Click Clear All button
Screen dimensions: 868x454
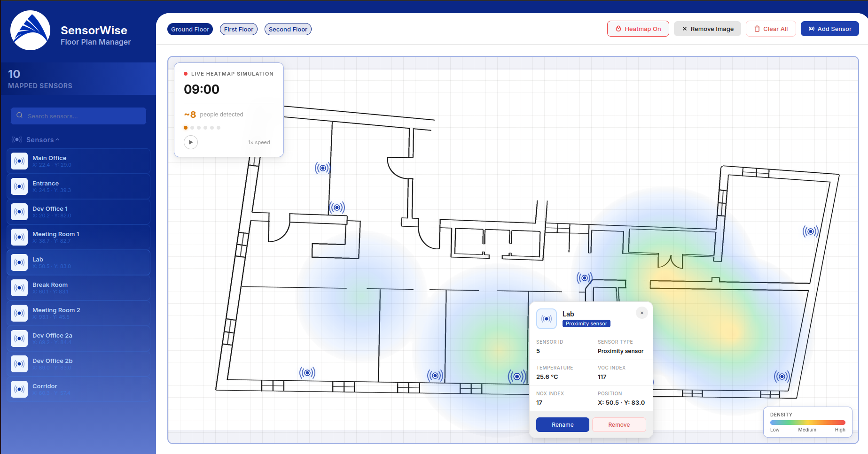tap(771, 29)
